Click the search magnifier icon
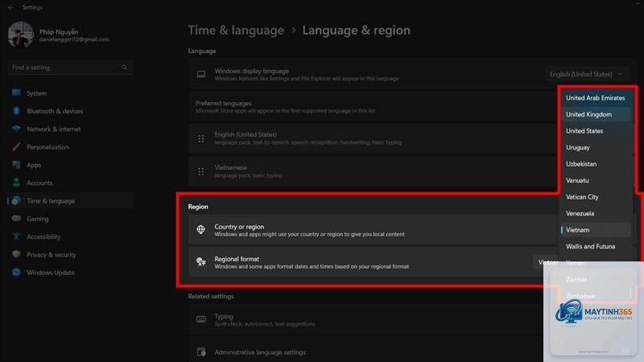644x362 pixels. pos(125,68)
